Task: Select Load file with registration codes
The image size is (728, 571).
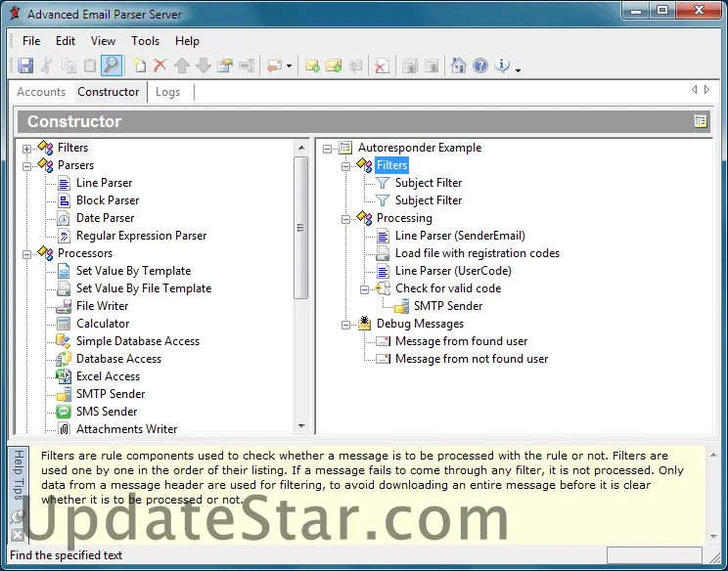Action: [x=478, y=253]
